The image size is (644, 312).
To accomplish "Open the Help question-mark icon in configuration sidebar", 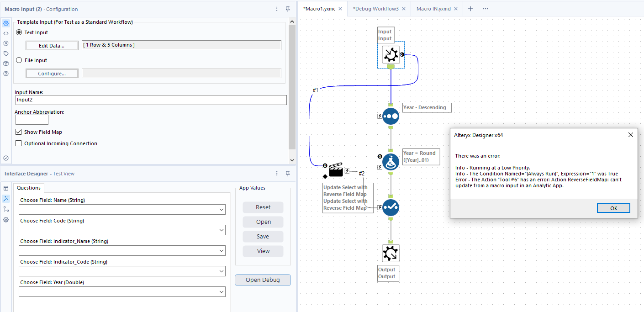I will coord(6,73).
